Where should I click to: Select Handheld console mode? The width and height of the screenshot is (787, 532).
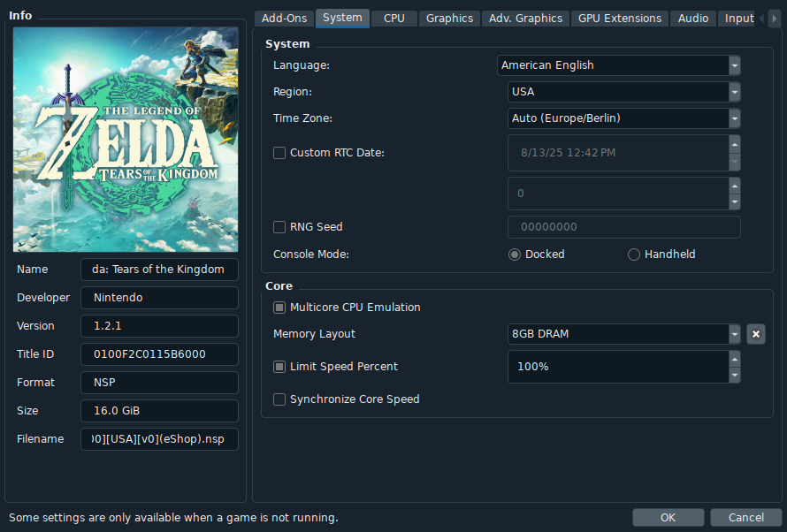(x=633, y=255)
